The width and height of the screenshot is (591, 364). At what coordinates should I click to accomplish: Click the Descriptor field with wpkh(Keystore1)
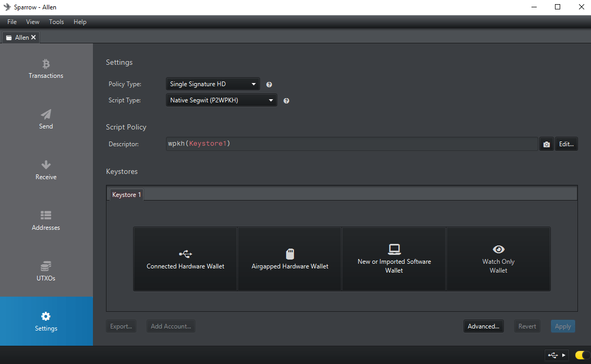tap(352, 144)
